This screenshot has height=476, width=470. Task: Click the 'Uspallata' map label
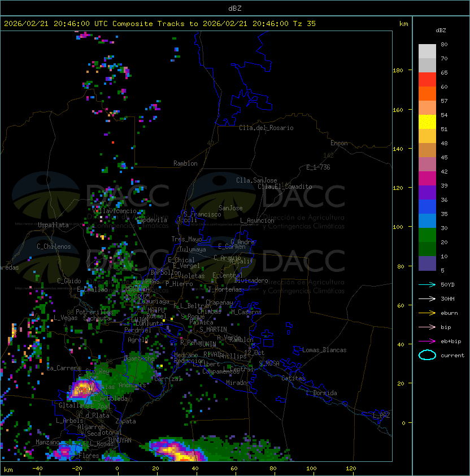point(53,225)
